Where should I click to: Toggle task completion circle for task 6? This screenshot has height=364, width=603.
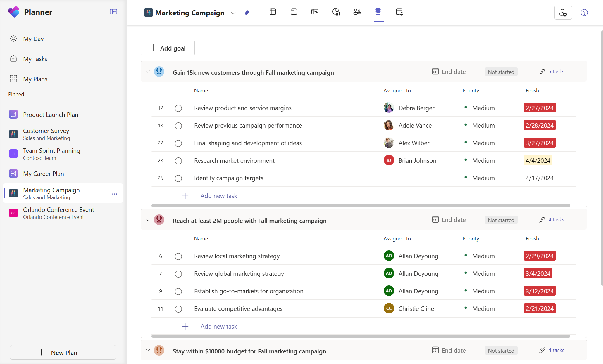click(x=178, y=256)
